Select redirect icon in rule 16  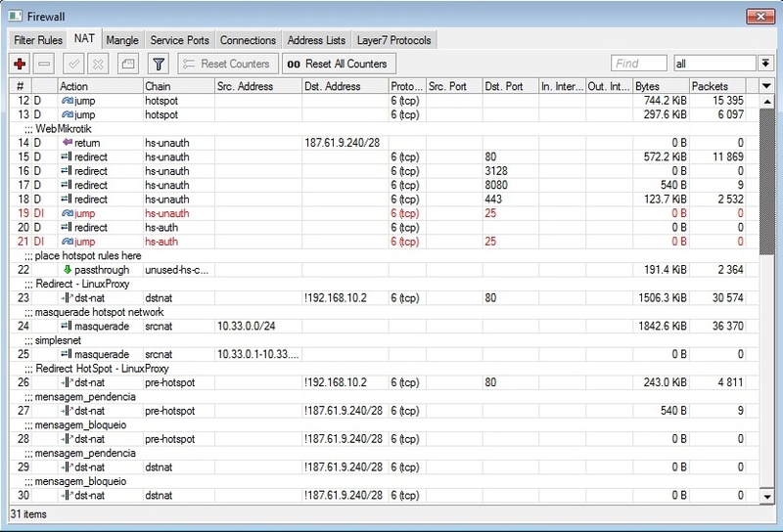click(x=67, y=171)
